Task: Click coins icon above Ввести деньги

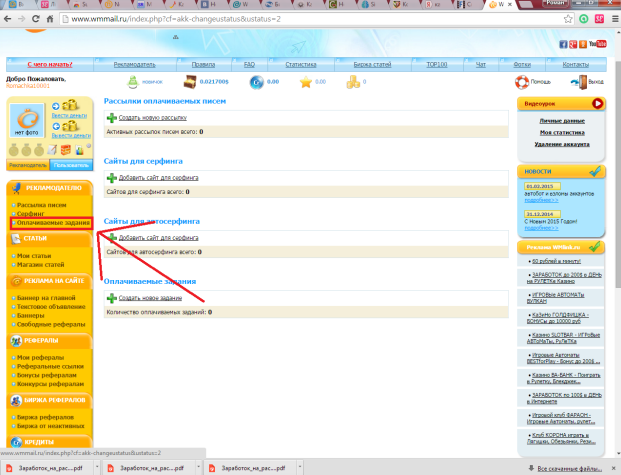Action: (70, 105)
